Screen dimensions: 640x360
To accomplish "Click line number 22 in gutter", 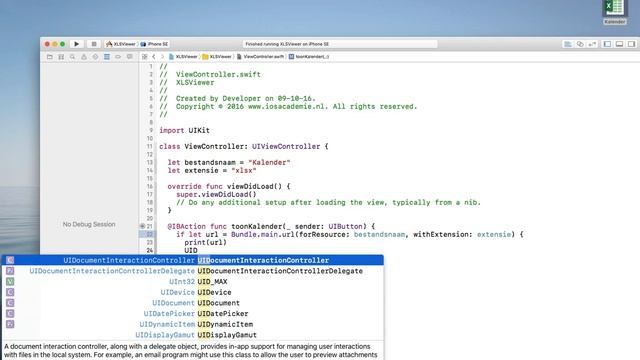I will pyautogui.click(x=149, y=234).
